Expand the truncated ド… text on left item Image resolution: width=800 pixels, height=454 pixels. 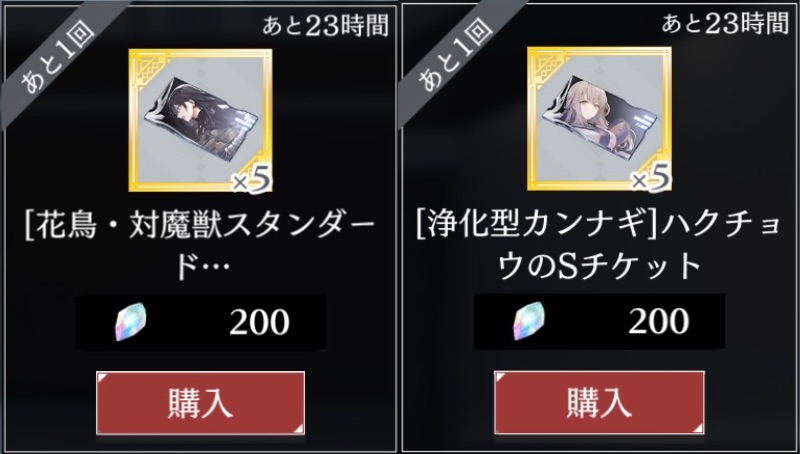tap(201, 267)
